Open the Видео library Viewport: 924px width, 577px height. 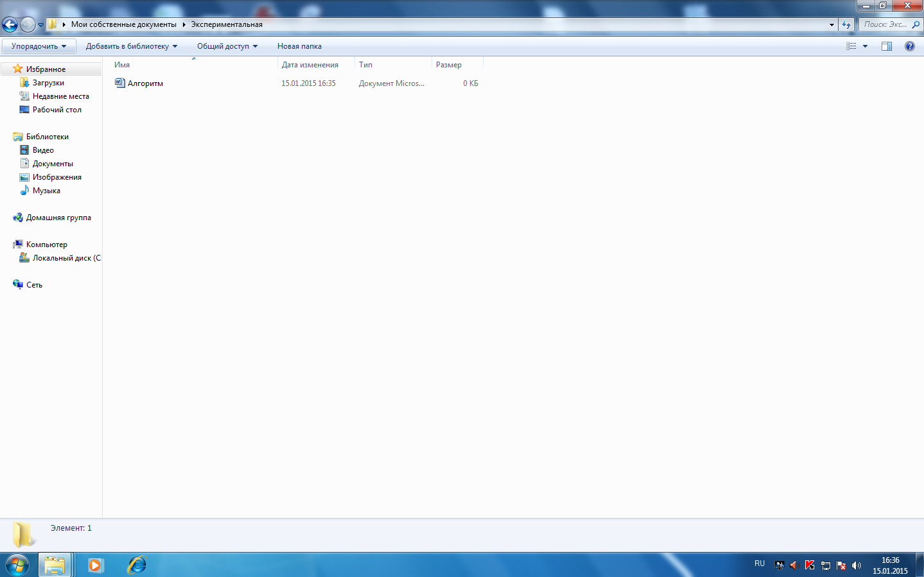coord(43,150)
